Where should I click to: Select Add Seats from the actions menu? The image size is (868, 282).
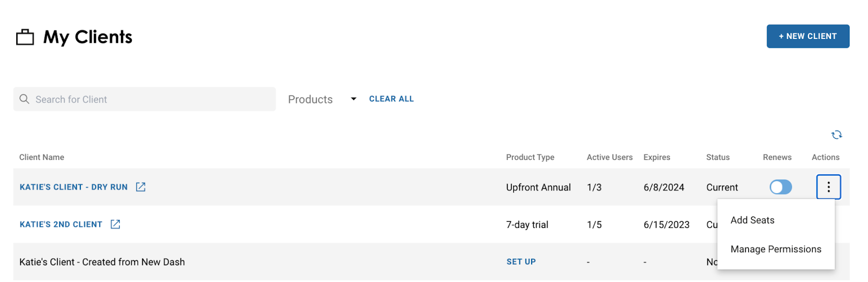click(x=752, y=220)
